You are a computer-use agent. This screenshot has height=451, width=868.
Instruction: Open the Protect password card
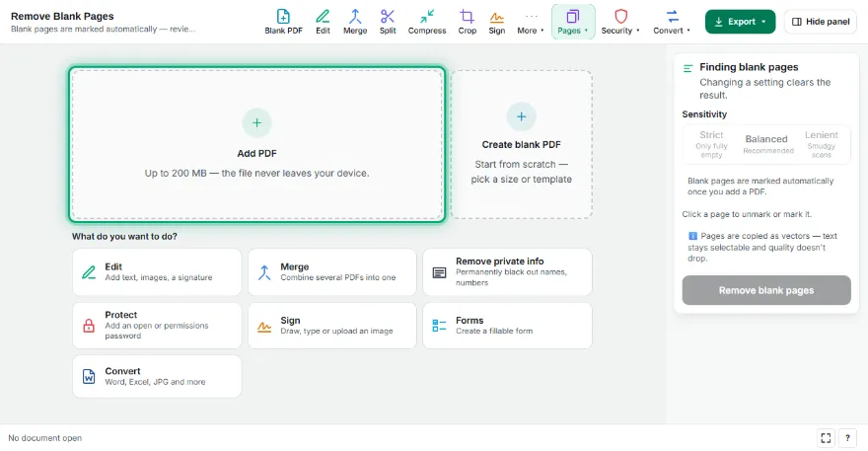[x=157, y=326]
